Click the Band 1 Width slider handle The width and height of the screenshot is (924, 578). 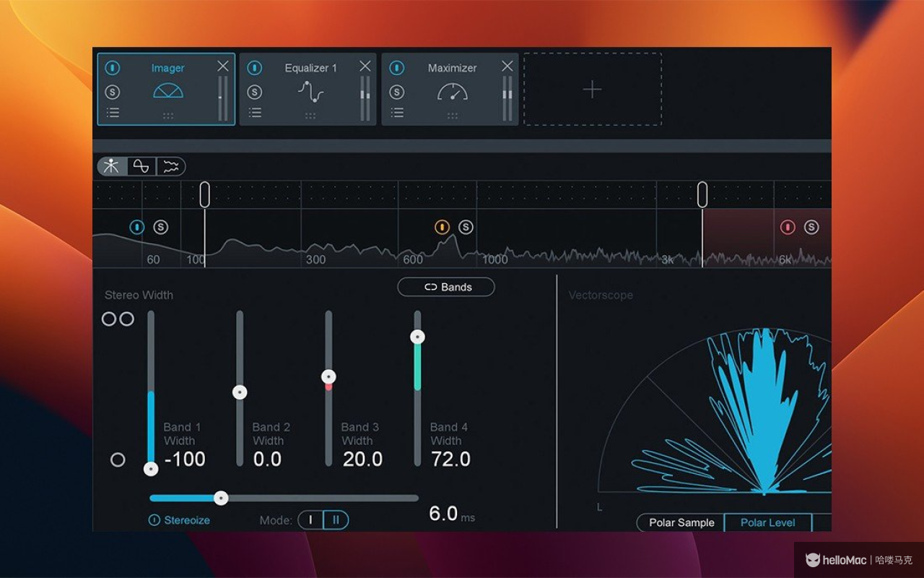tap(151, 469)
